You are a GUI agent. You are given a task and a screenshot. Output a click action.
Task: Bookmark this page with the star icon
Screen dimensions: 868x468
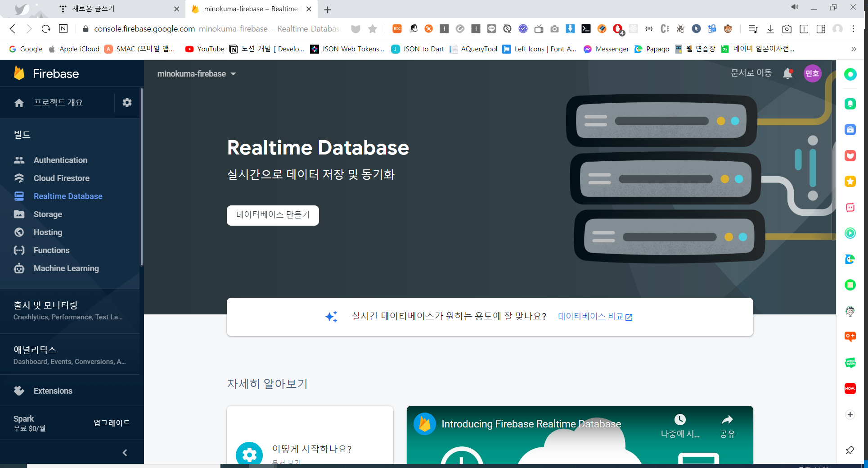click(x=373, y=29)
